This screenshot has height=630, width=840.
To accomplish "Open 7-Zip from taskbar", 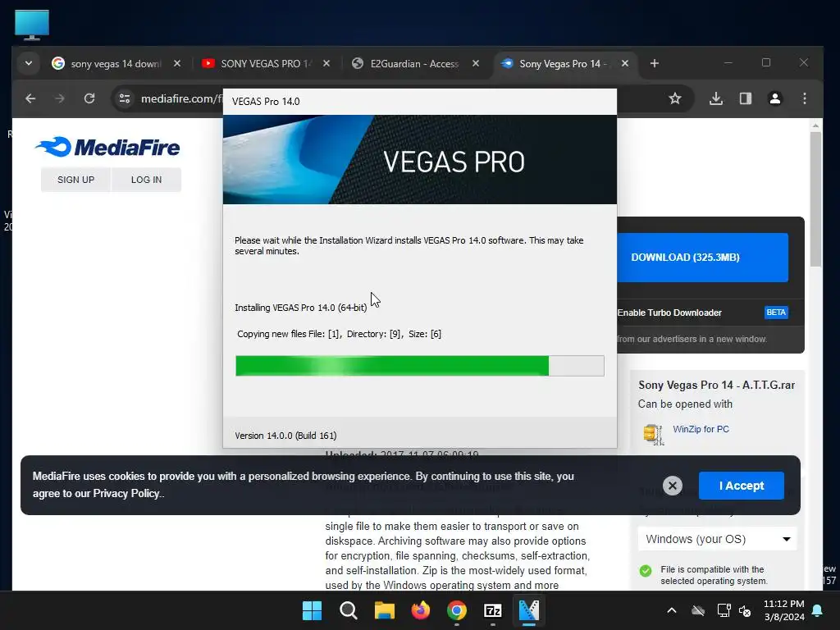I will point(492,610).
